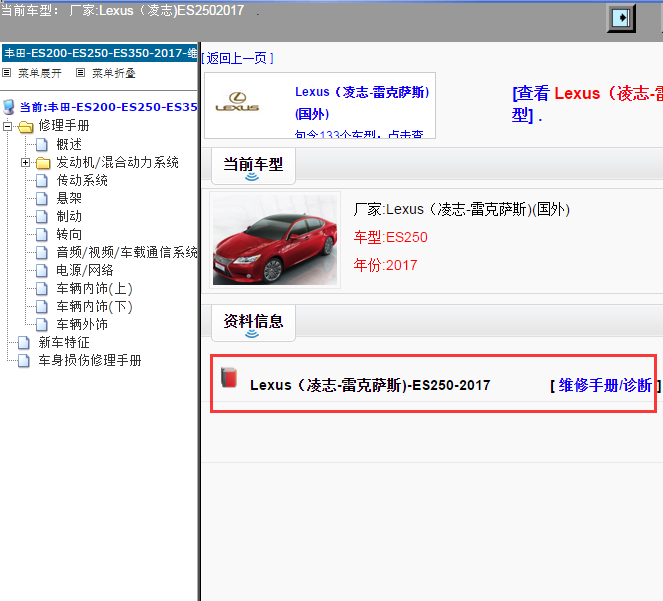Click the document icon next to 电源/网络
Image resolution: width=663 pixels, height=601 pixels.
[x=41, y=270]
